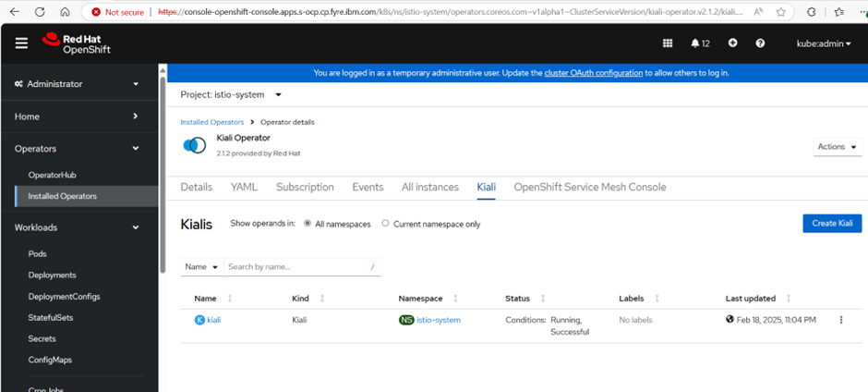Open the hamburger navigation menu

click(21, 43)
